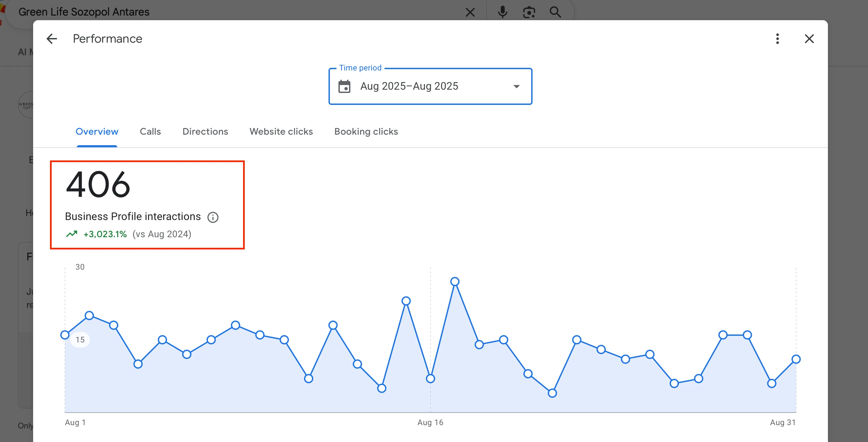868x442 pixels.
Task: Go back with the Performance back arrow
Action: 52,39
